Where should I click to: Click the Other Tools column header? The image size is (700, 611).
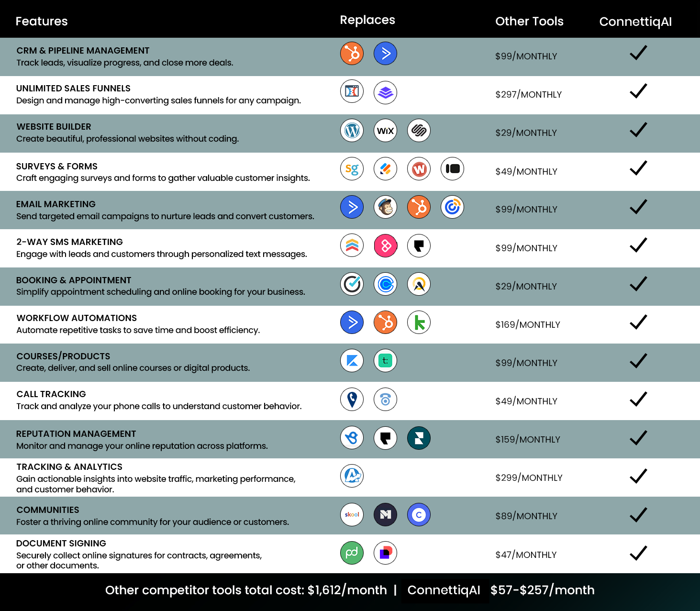pyautogui.click(x=529, y=21)
